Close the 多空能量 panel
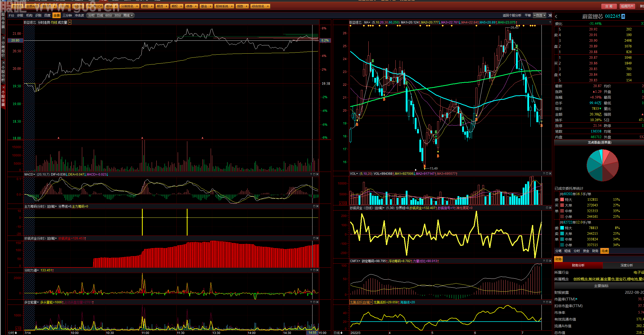The image size is (644, 335). tap(317, 302)
